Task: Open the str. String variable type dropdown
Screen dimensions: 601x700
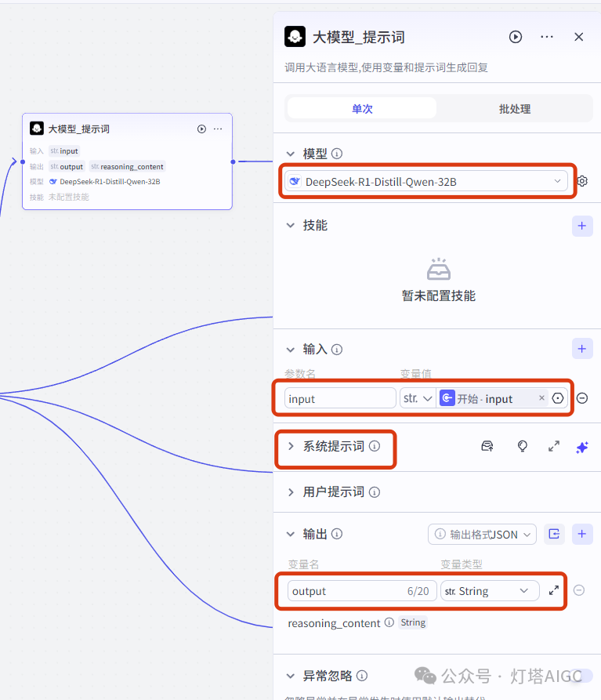Action: (490, 590)
